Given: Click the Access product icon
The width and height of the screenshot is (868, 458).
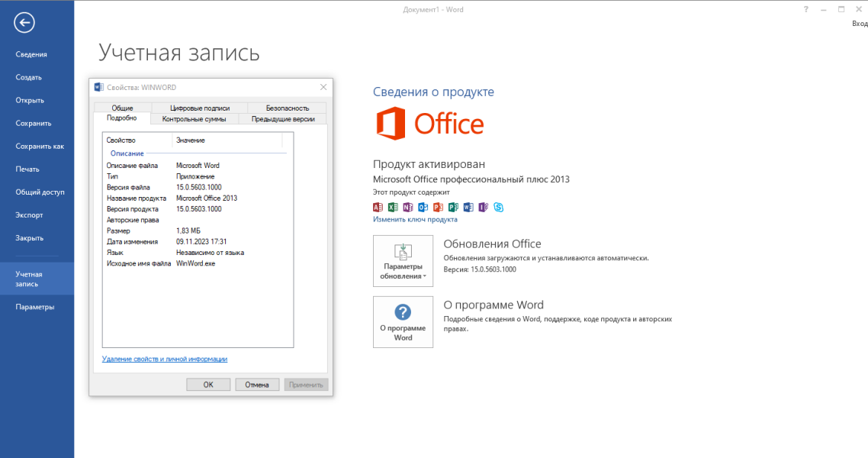Looking at the screenshot, I should click(x=378, y=207).
